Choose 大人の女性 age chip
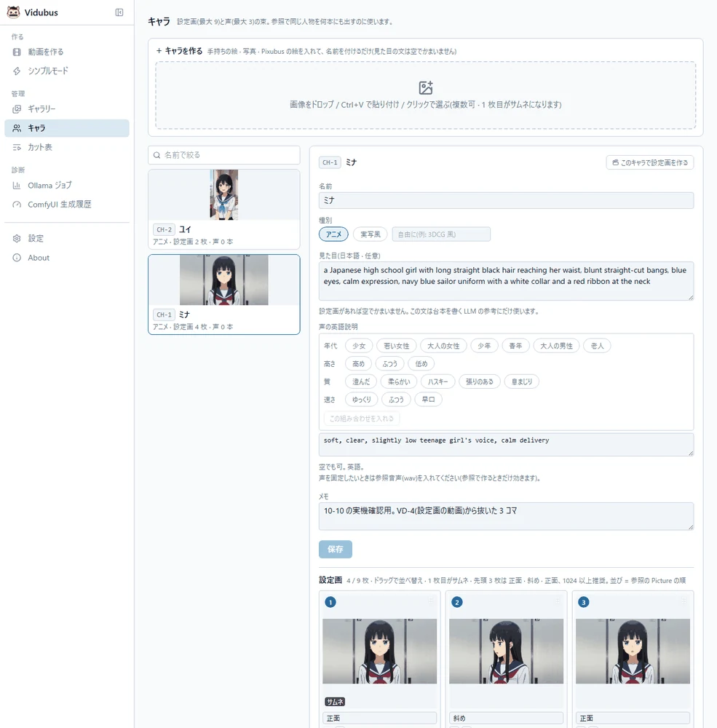The height and width of the screenshot is (728, 717). pyautogui.click(x=443, y=346)
